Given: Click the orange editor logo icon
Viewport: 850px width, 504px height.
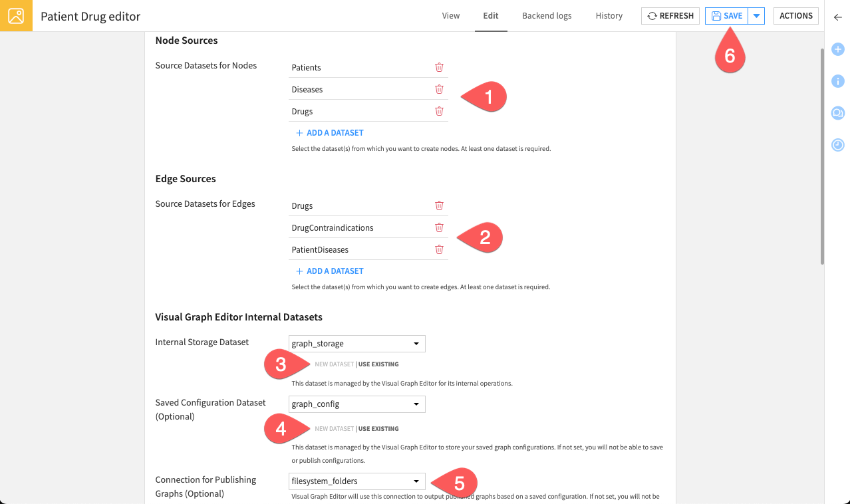Looking at the screenshot, I should coord(16,16).
